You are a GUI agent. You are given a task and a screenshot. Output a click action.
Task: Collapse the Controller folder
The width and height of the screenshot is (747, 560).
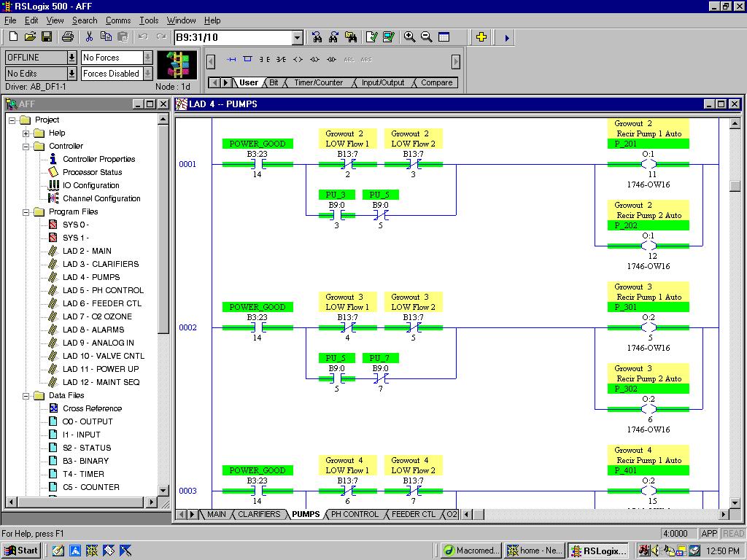pos(26,146)
